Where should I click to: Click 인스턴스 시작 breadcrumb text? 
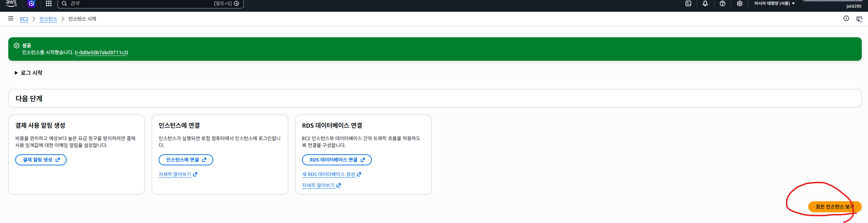coord(82,19)
